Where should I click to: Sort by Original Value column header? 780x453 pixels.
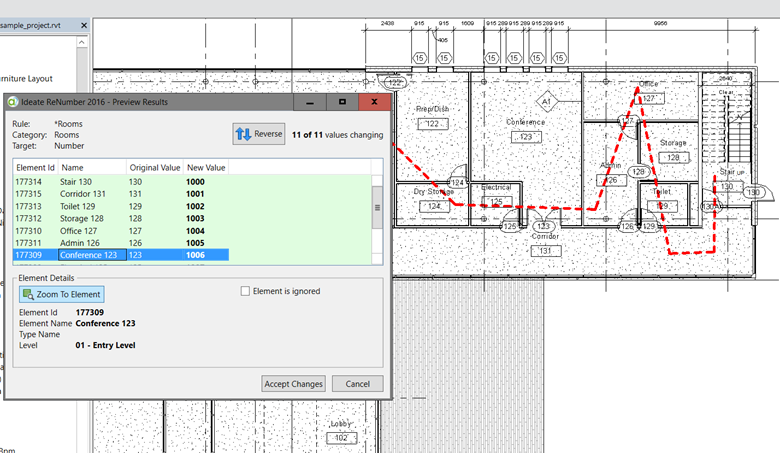pos(155,168)
